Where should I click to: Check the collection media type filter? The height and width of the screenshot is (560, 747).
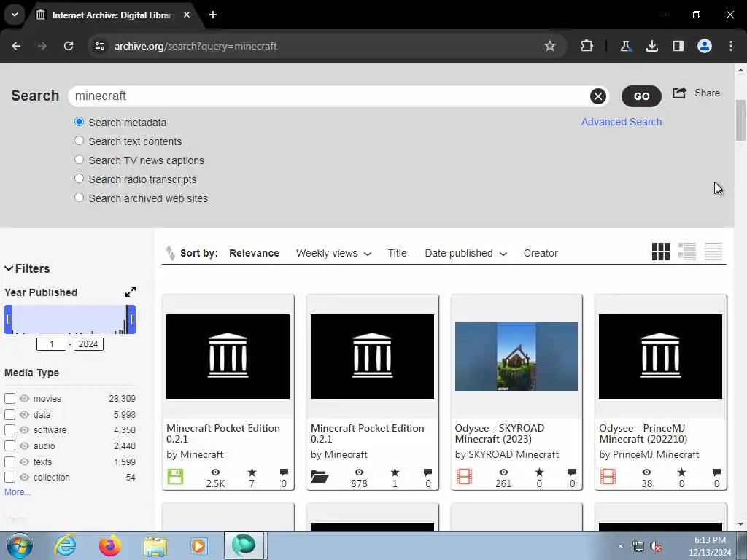coord(10,477)
